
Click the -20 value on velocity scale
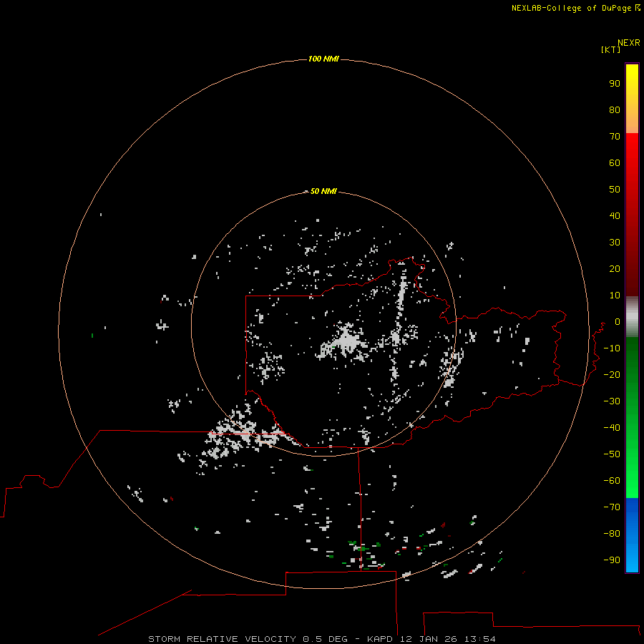[612, 374]
